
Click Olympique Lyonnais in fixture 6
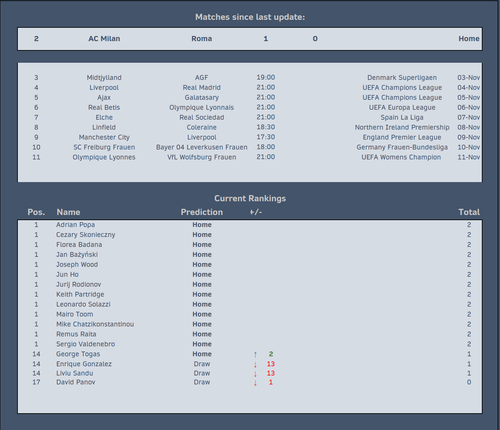(202, 108)
